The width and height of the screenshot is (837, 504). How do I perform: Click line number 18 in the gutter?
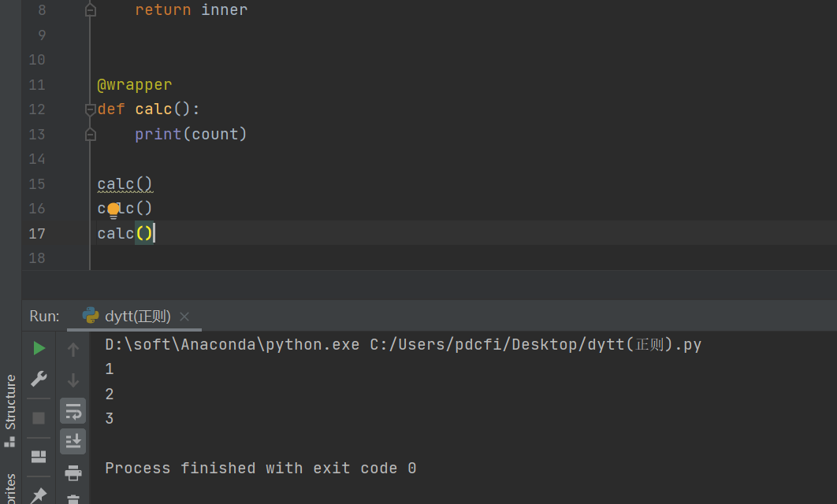(37, 258)
